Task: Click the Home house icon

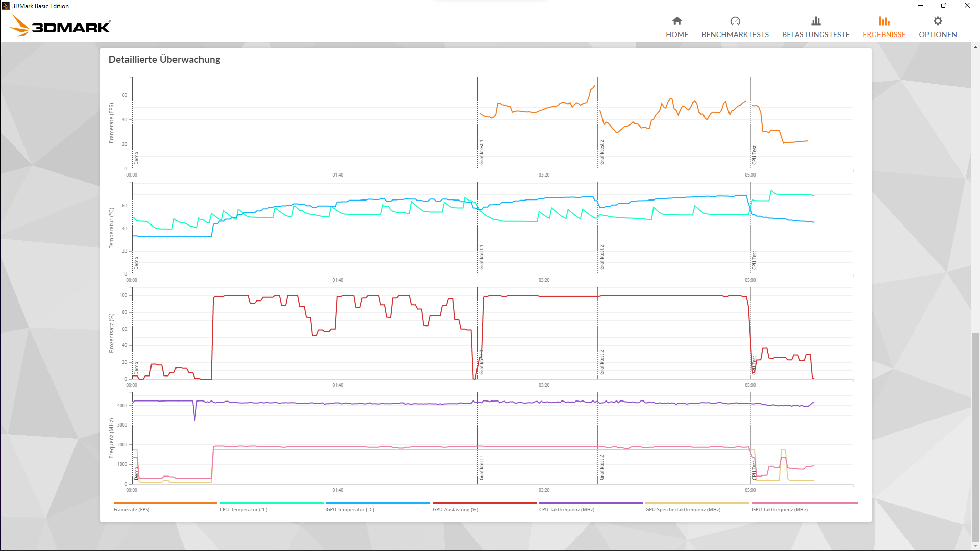Action: [676, 21]
